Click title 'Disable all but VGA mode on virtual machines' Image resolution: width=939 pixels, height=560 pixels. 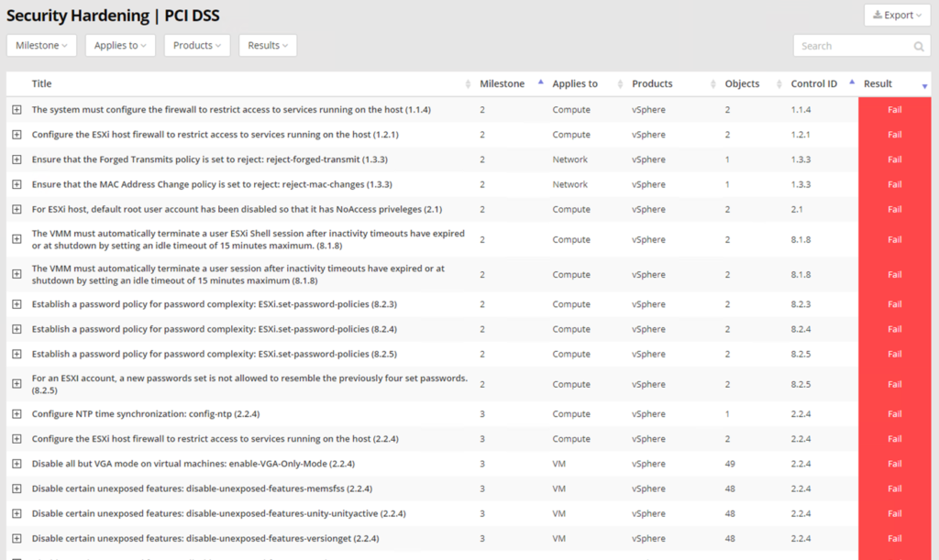193,464
